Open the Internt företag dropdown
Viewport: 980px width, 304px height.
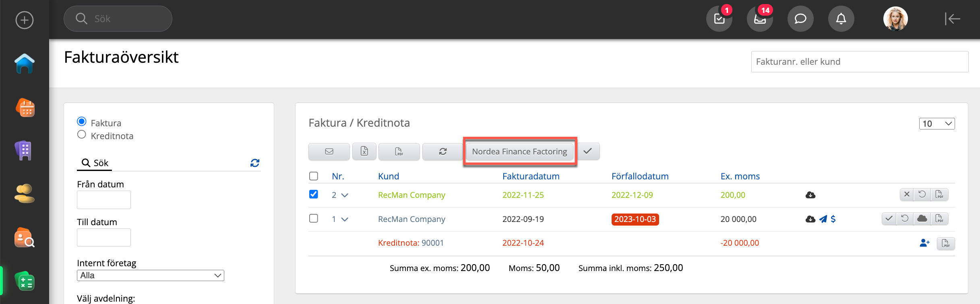(x=150, y=275)
